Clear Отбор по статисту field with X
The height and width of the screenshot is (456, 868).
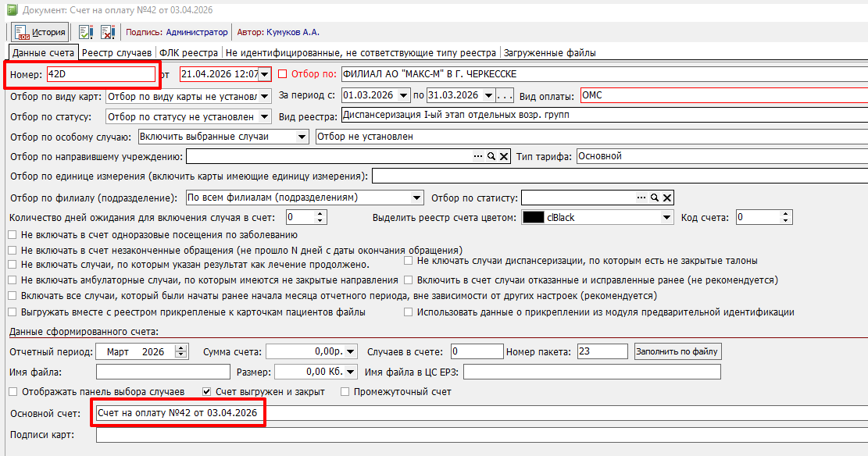[x=667, y=198]
